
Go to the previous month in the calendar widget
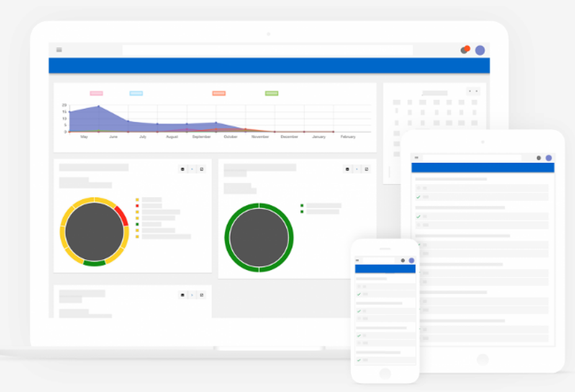pos(470,91)
